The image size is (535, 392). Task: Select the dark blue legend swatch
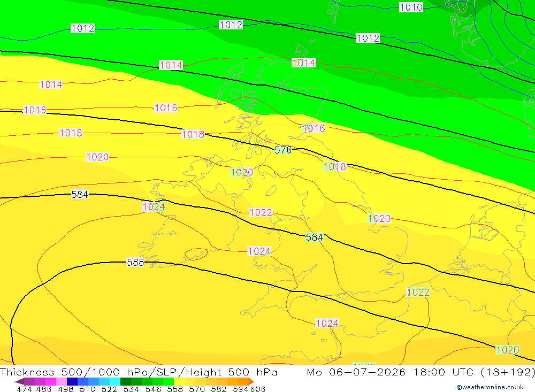(x=72, y=381)
